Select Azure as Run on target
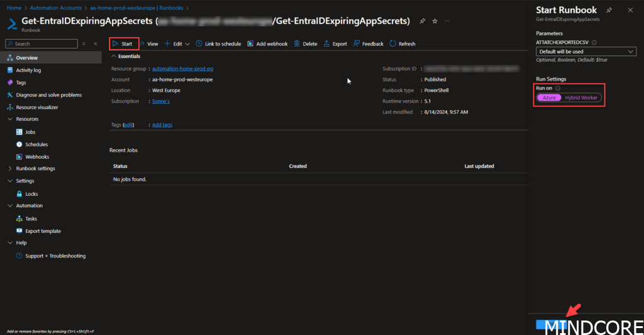Image resolution: width=644 pixels, height=335 pixels. click(549, 98)
